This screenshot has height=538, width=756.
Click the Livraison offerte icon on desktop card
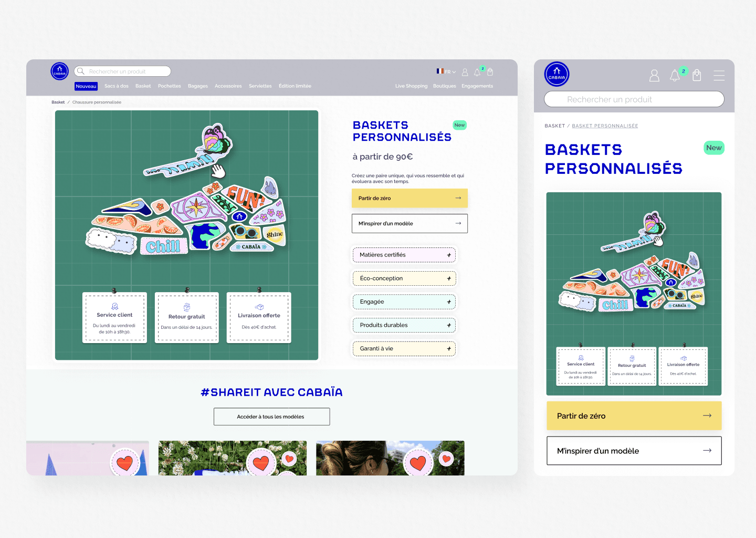(259, 307)
